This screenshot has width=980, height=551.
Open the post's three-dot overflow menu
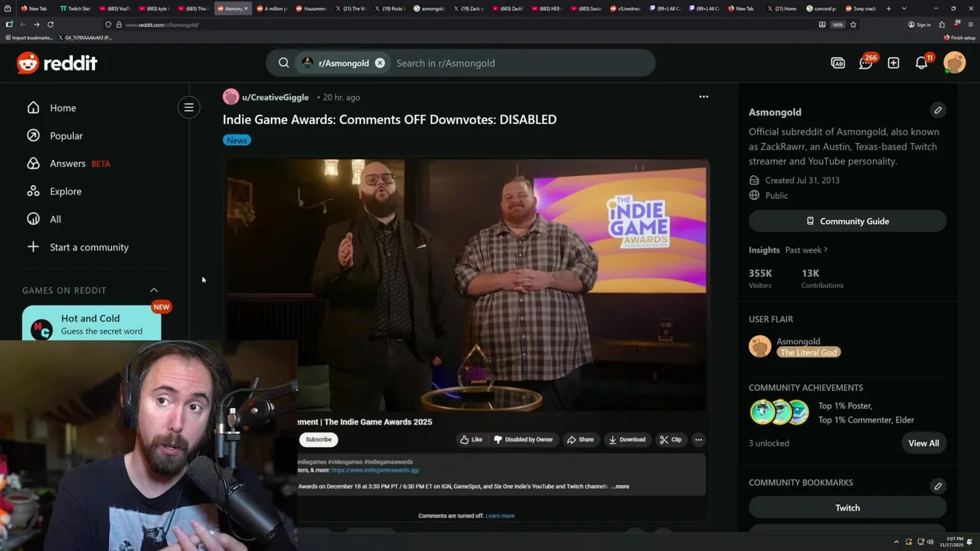[704, 96]
